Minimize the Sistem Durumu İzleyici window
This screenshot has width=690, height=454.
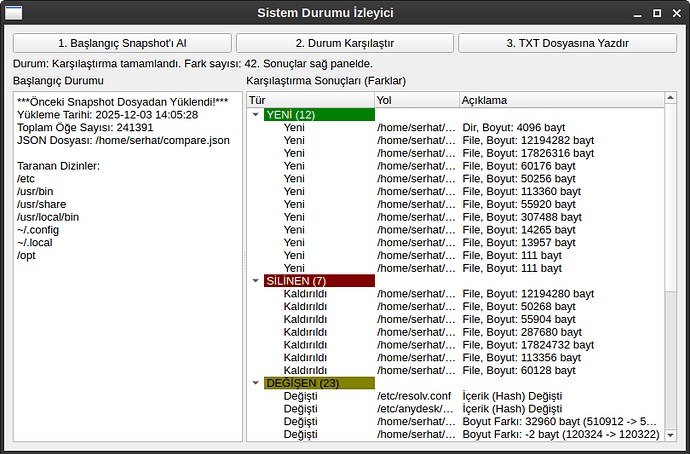coord(638,14)
